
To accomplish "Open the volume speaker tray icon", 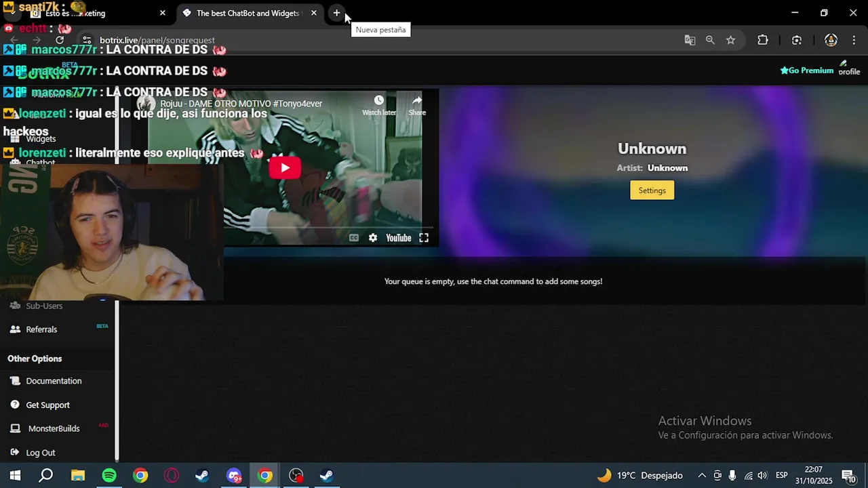I will click(x=763, y=476).
